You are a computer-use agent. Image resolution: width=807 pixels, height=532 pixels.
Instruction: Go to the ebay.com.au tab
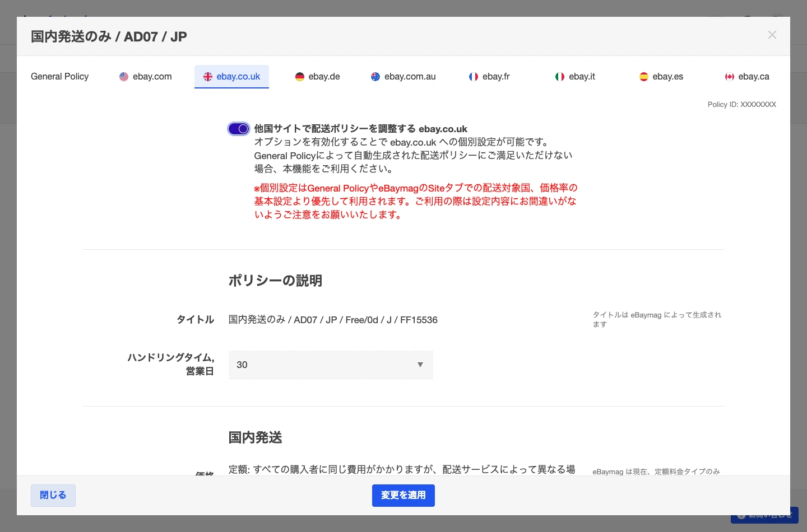pyautogui.click(x=403, y=77)
